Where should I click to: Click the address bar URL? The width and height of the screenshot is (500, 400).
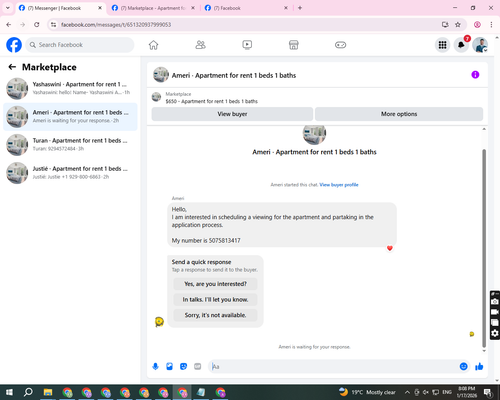click(x=116, y=25)
